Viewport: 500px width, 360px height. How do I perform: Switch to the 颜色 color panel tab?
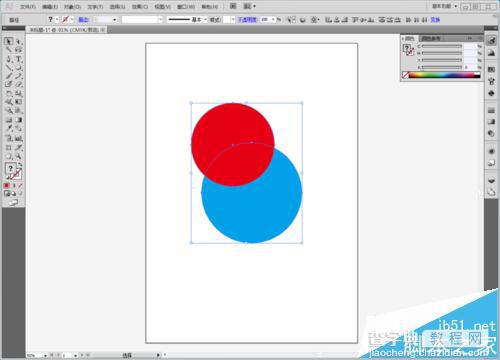(x=409, y=38)
